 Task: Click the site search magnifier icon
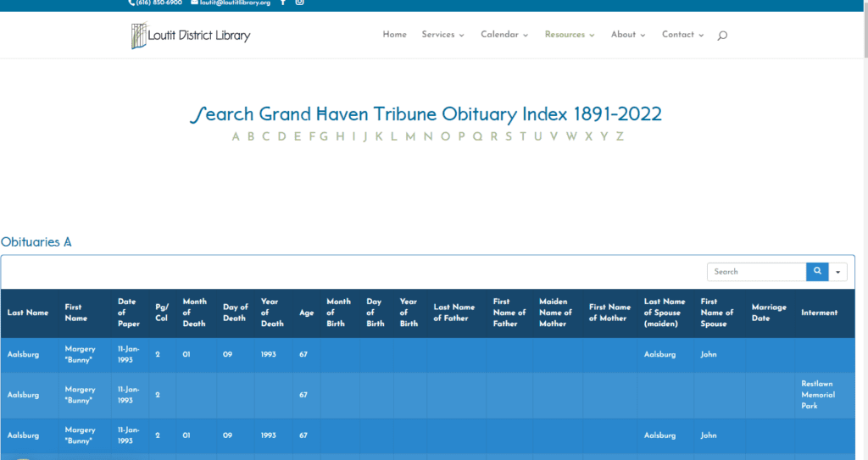[x=722, y=36]
